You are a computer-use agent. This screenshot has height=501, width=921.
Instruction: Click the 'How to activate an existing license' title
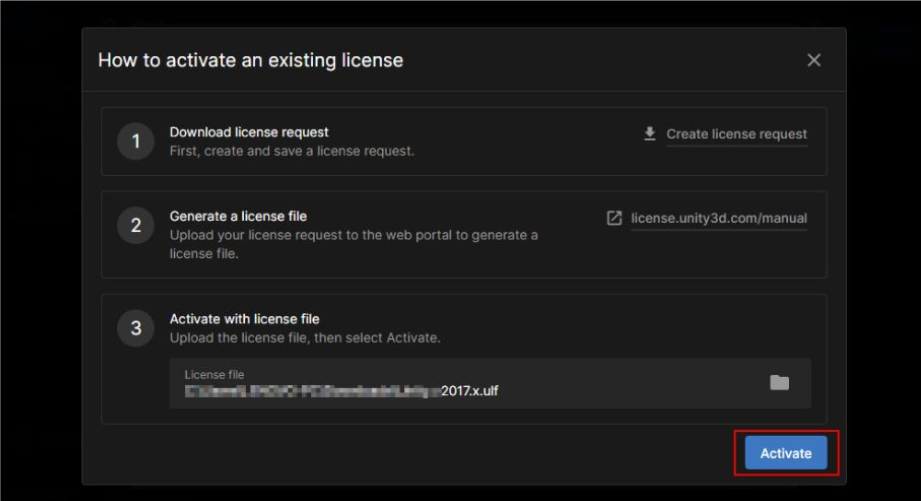click(x=250, y=60)
